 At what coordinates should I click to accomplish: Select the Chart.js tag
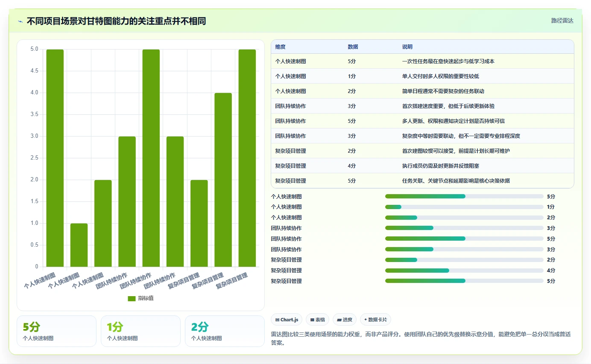pos(287,320)
